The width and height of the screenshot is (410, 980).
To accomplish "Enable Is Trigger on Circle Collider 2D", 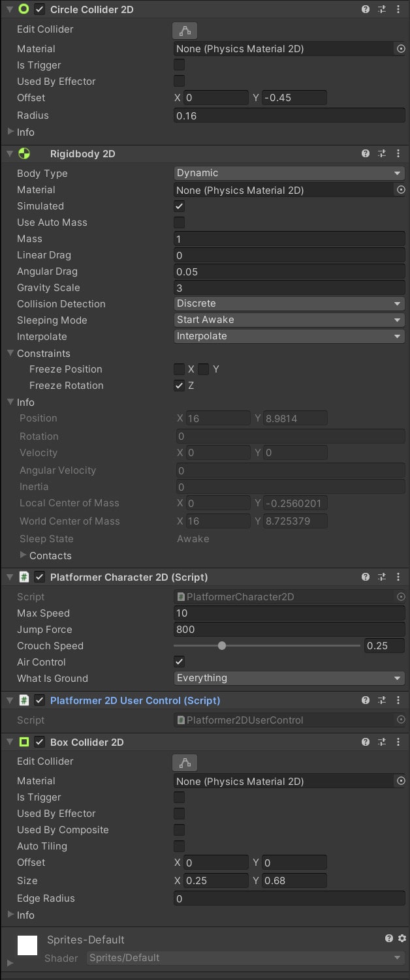I will click(x=179, y=65).
